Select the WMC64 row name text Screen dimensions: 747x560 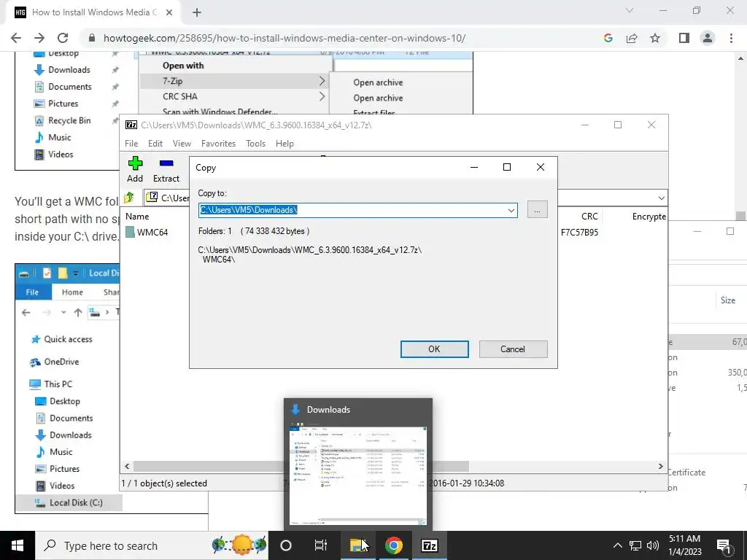(x=152, y=232)
